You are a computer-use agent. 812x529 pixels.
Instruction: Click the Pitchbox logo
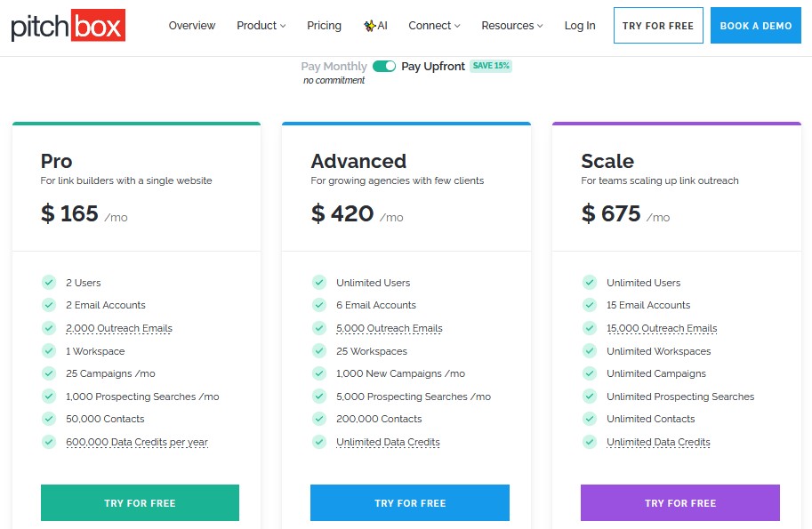[x=68, y=26]
